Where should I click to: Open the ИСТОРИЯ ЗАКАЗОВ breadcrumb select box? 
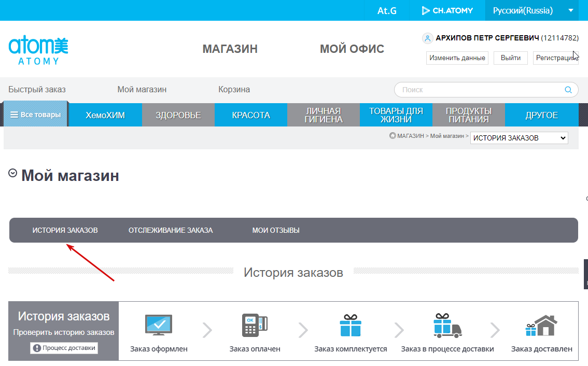pyautogui.click(x=519, y=138)
